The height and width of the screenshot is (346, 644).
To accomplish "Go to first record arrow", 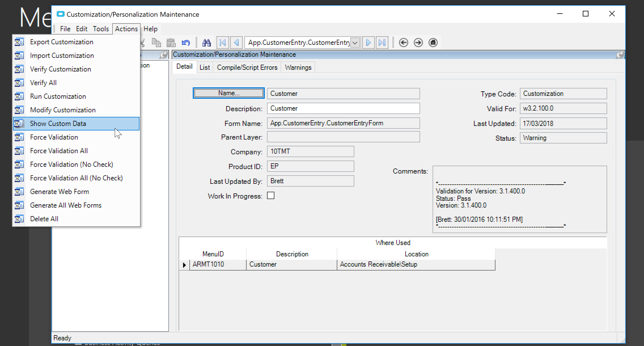I will 223,43.
